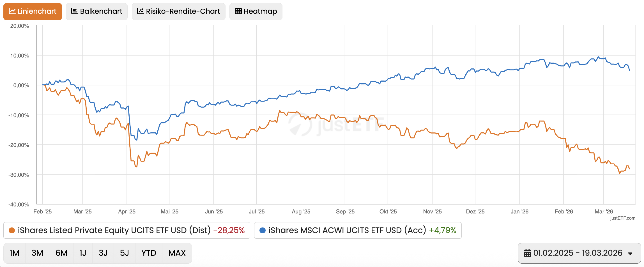This screenshot has height=267, width=644.
Task: Switch to the Risiko-Rendite-Chart tab
Action: [x=178, y=11]
